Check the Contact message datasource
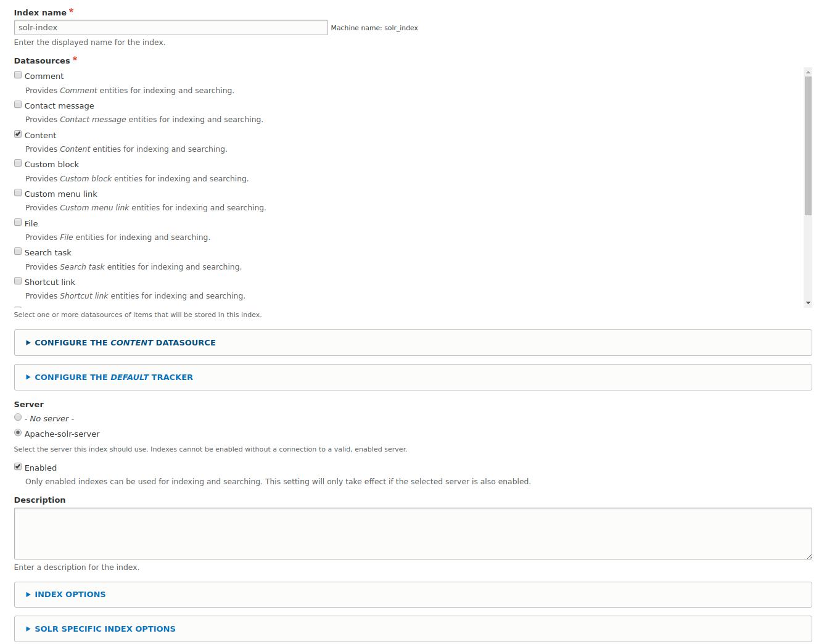Viewport: 819px width, 644px height. pyautogui.click(x=18, y=104)
